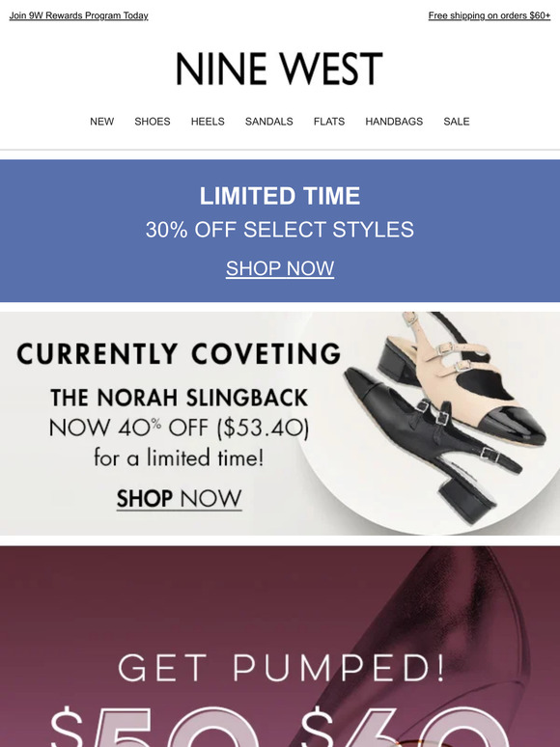
Task: Click the 30% OFF SELECT STYLES text
Action: (x=280, y=230)
